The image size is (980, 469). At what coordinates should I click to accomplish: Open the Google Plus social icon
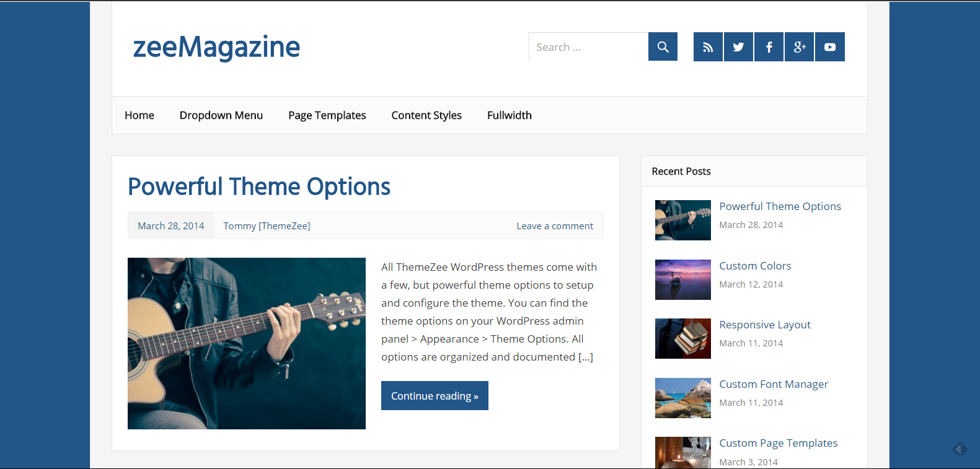[799, 47]
